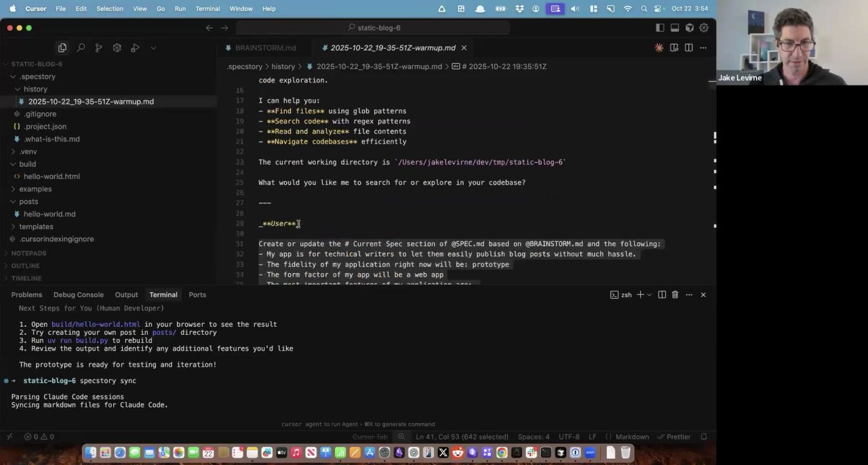Toggle the primary side bar
868x465 pixels.
pos(659,28)
